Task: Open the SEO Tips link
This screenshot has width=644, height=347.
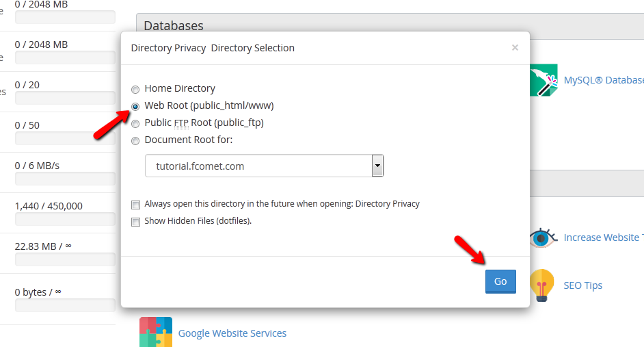Action: [x=582, y=285]
